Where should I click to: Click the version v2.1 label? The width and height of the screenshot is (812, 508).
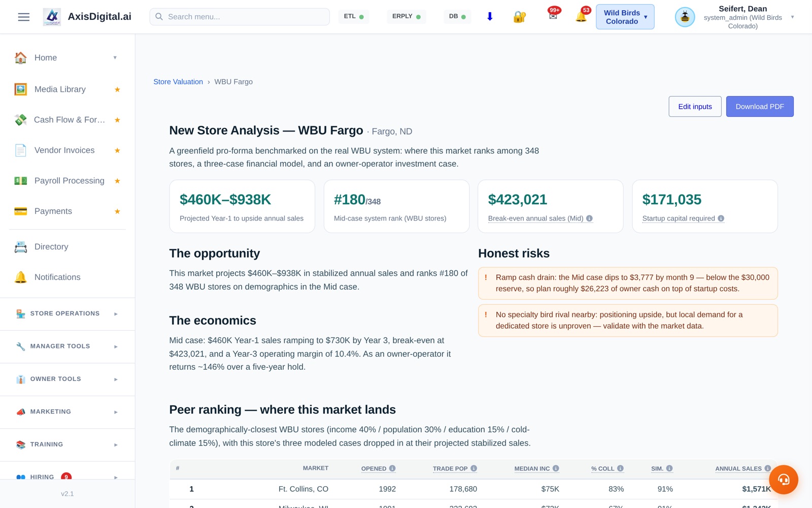(x=67, y=494)
